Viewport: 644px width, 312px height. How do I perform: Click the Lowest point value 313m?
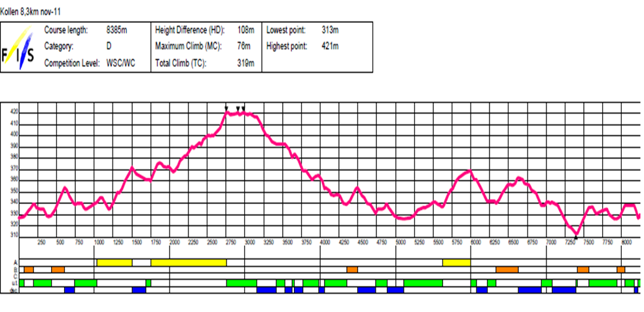pos(329,30)
